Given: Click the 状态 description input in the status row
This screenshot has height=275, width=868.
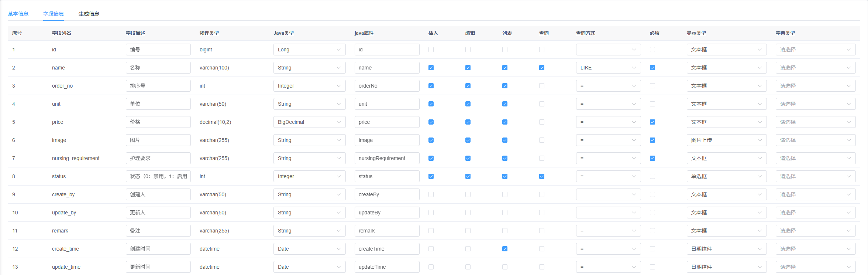Looking at the screenshot, I should pyautogui.click(x=158, y=176).
